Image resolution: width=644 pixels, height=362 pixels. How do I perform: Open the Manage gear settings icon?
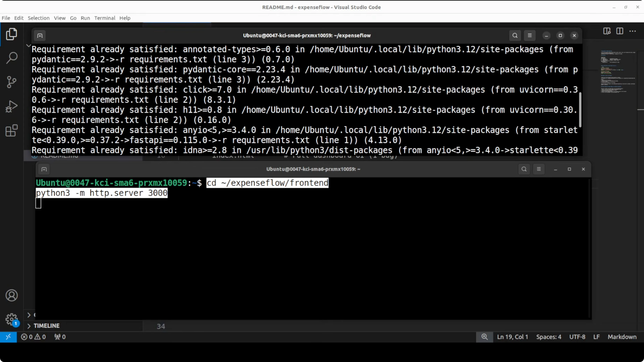[12, 319]
